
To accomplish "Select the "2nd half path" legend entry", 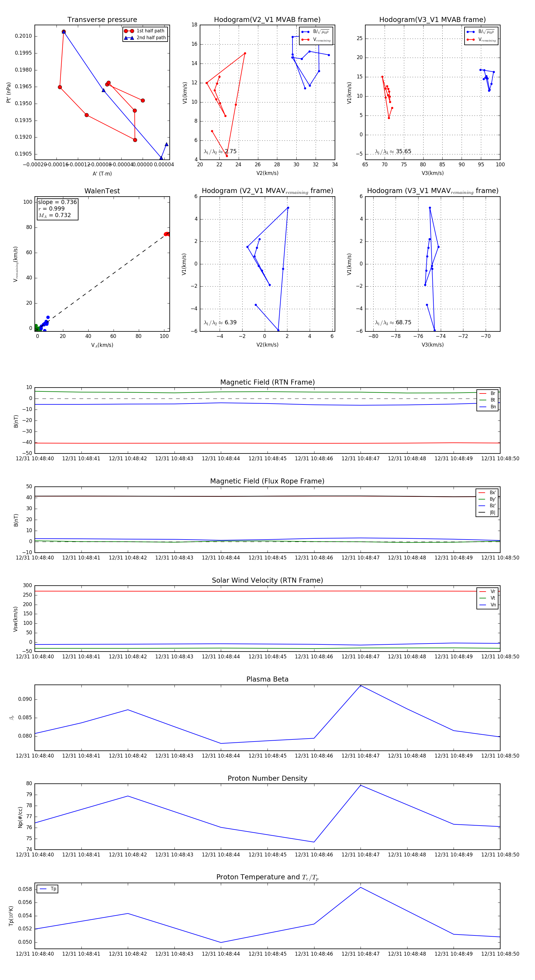I will (145, 38).
